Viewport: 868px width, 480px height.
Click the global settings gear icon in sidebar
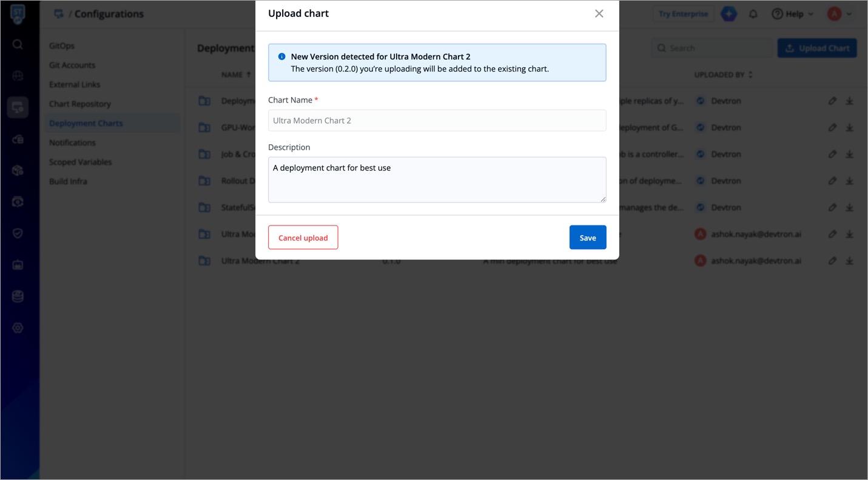pos(18,328)
